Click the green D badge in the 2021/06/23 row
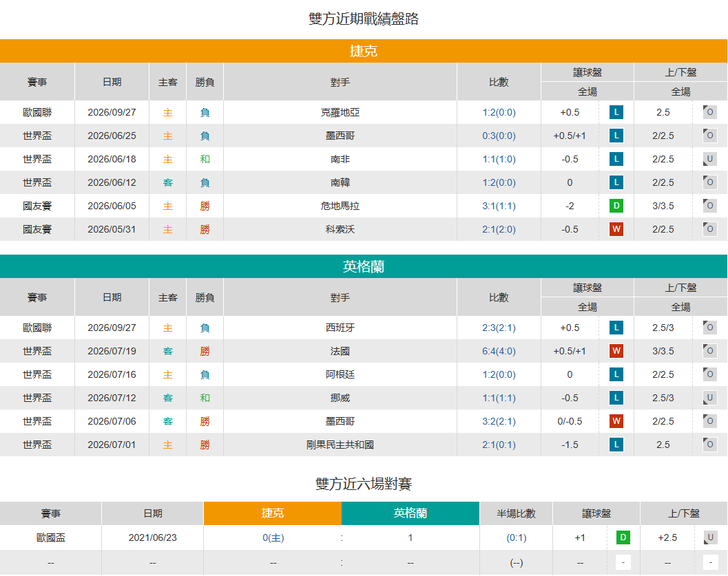 (623, 537)
